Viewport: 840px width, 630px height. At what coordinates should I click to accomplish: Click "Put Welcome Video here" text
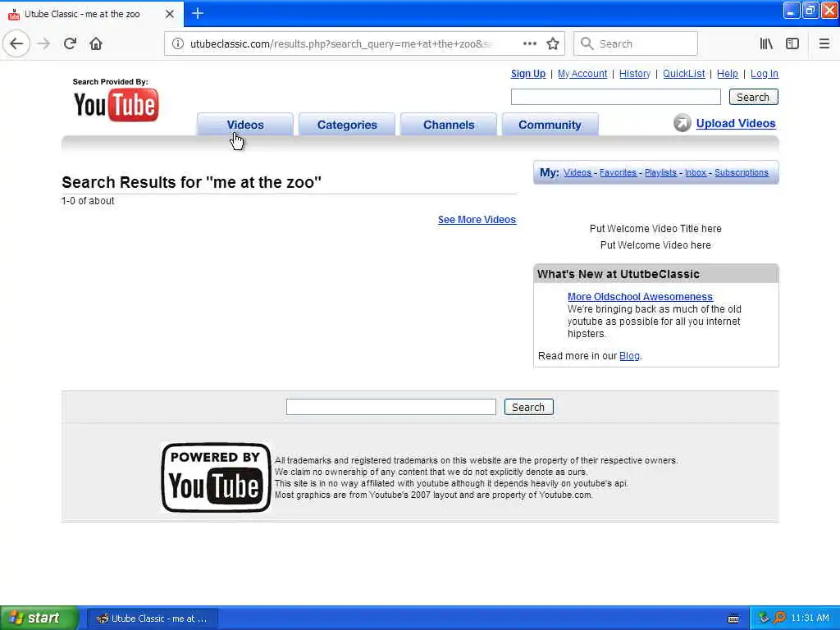[x=655, y=245]
